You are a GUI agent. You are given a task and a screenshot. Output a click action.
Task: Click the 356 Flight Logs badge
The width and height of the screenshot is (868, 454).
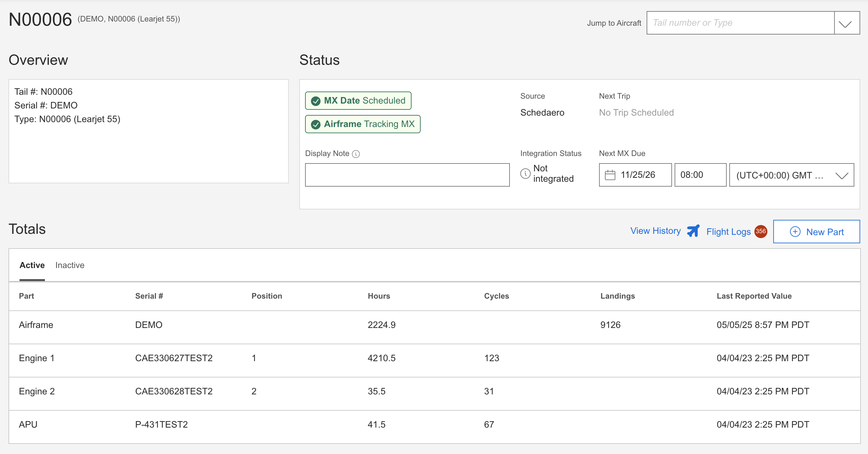click(x=760, y=231)
